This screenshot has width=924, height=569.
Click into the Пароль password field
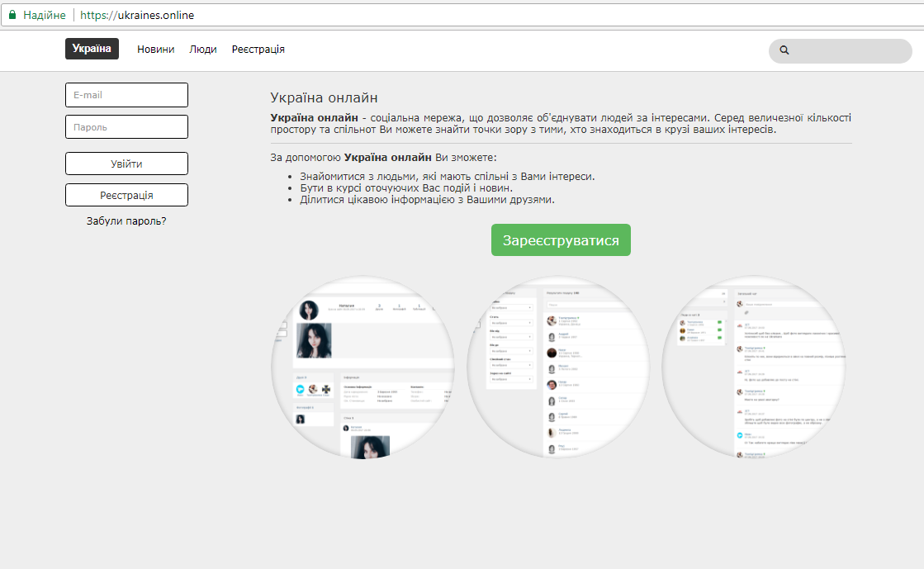click(x=126, y=127)
